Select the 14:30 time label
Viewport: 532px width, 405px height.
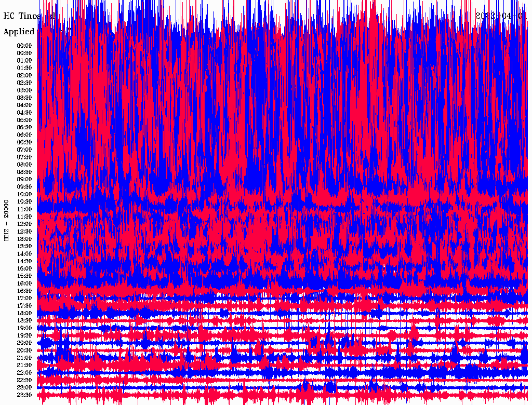[24, 262]
